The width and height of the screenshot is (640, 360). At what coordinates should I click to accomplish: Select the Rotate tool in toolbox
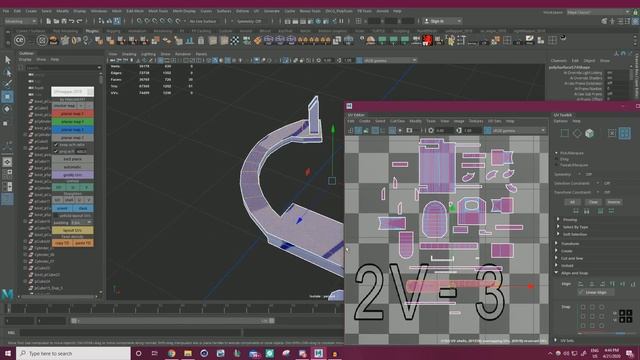[x=7, y=109]
